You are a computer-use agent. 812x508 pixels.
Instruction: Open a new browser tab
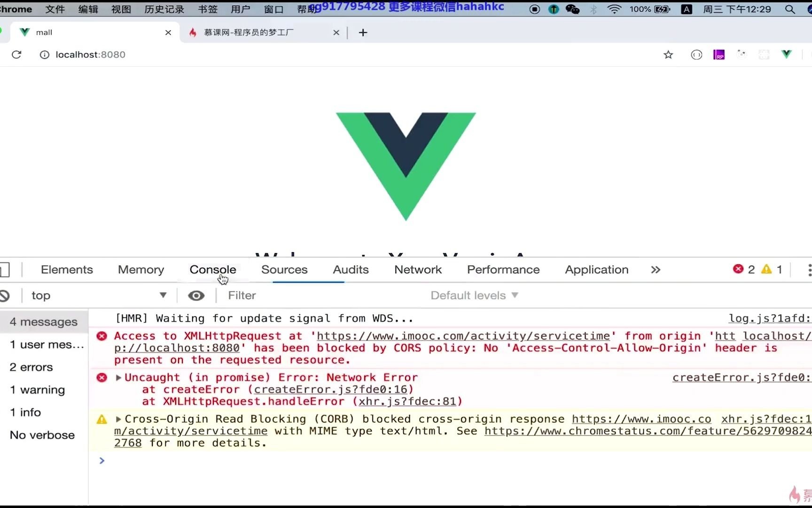pos(363,32)
